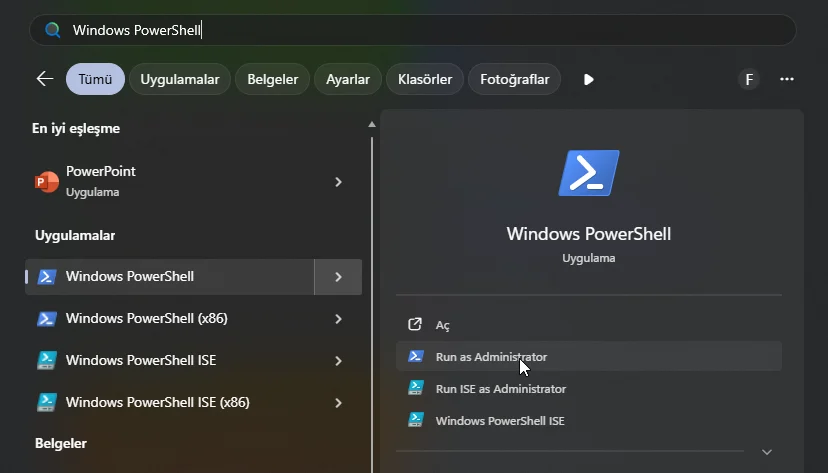Click the Windows PowerShell title in preview pane
Viewport: 828px width, 473px height.
tap(589, 234)
